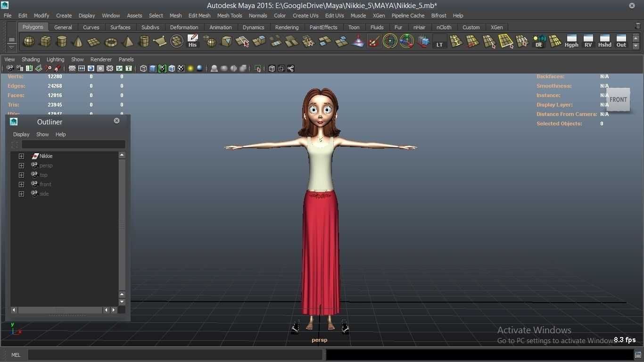
Task: Click the bevel component shelf icon
Action: point(226,41)
